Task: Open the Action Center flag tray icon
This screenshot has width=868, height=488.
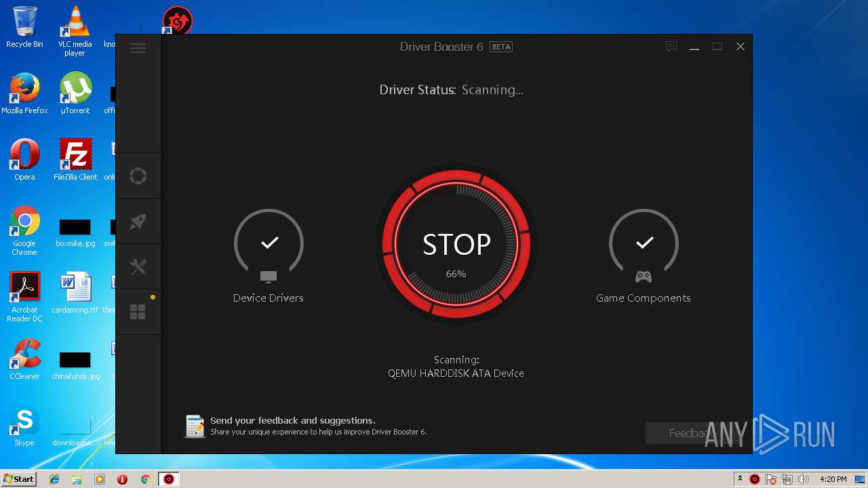Action: [771, 479]
